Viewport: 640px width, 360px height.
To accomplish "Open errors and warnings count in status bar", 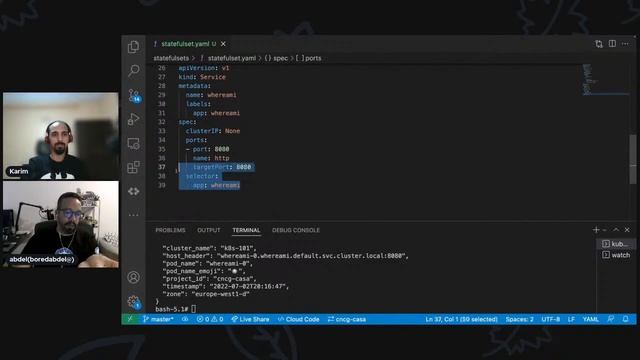I will point(210,319).
